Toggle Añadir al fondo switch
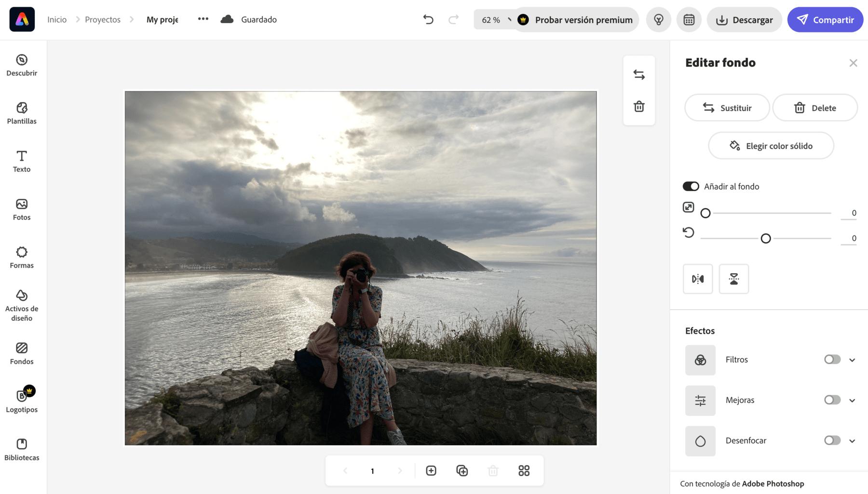 [691, 186]
